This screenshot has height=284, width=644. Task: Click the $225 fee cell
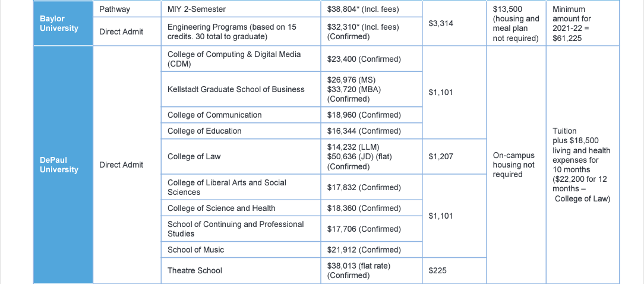[454, 270]
